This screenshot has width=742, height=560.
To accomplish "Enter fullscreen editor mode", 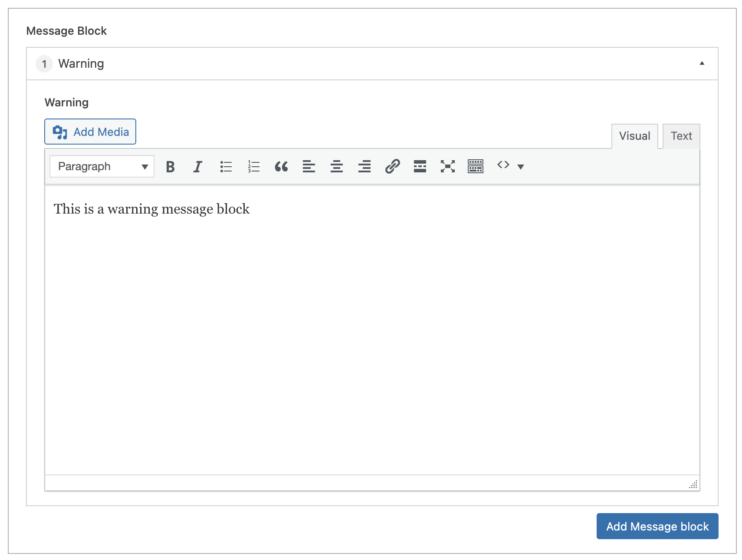I will (448, 167).
